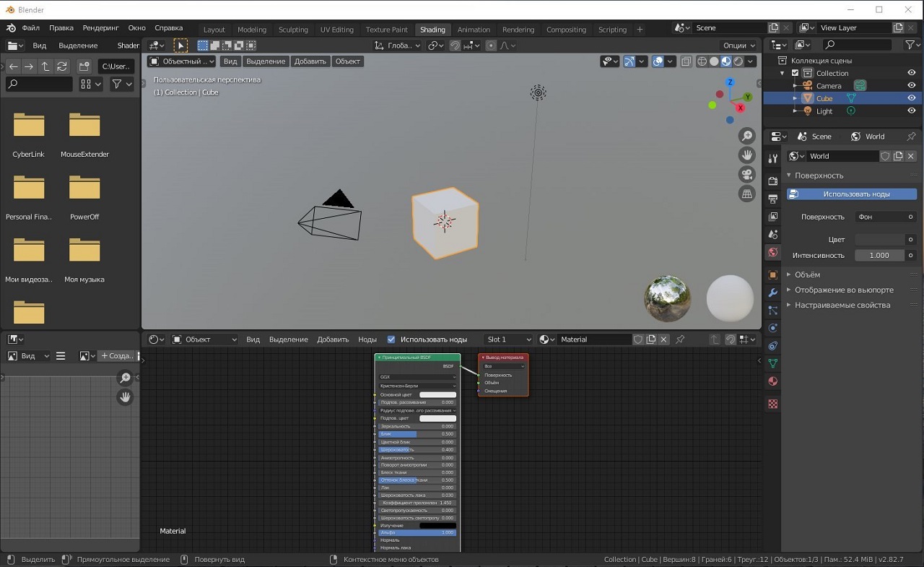Open the Поверхность Фон shader dropdown

point(881,217)
